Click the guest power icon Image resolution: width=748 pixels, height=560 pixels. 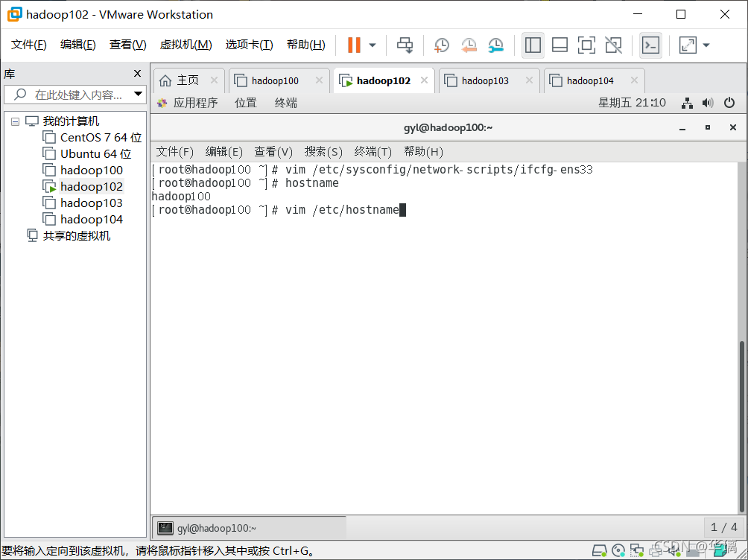(729, 103)
